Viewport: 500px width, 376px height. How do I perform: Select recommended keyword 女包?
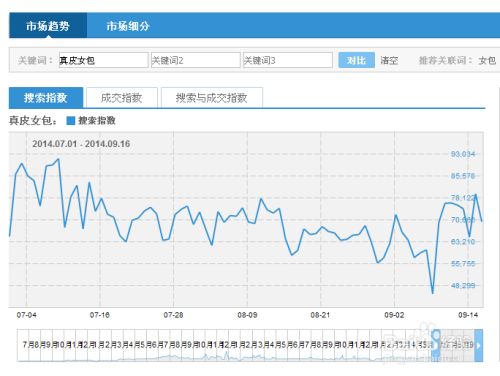coord(487,61)
